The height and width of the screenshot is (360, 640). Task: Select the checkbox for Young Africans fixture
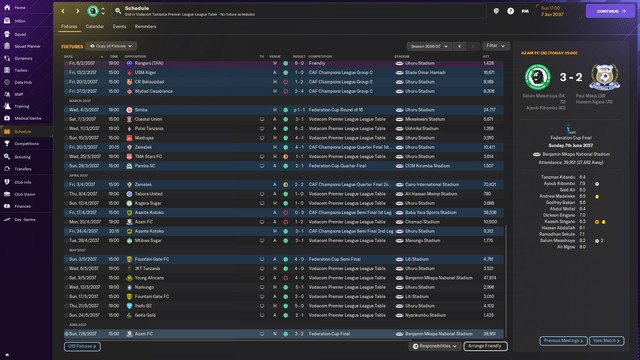pyautogui.click(x=67, y=278)
